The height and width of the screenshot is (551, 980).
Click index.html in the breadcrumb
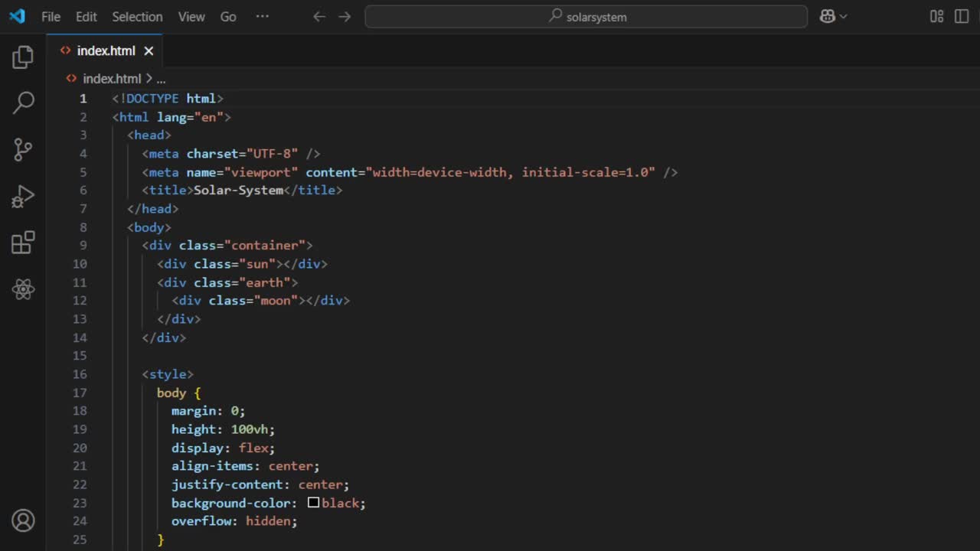(x=112, y=79)
